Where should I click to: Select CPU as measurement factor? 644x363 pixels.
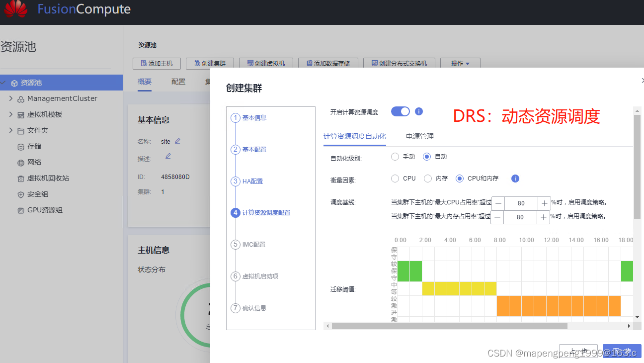pyautogui.click(x=395, y=179)
